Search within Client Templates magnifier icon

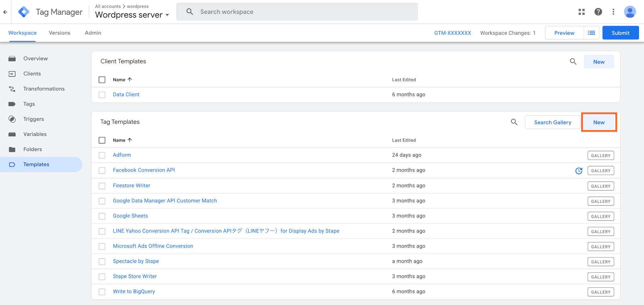coord(573,62)
